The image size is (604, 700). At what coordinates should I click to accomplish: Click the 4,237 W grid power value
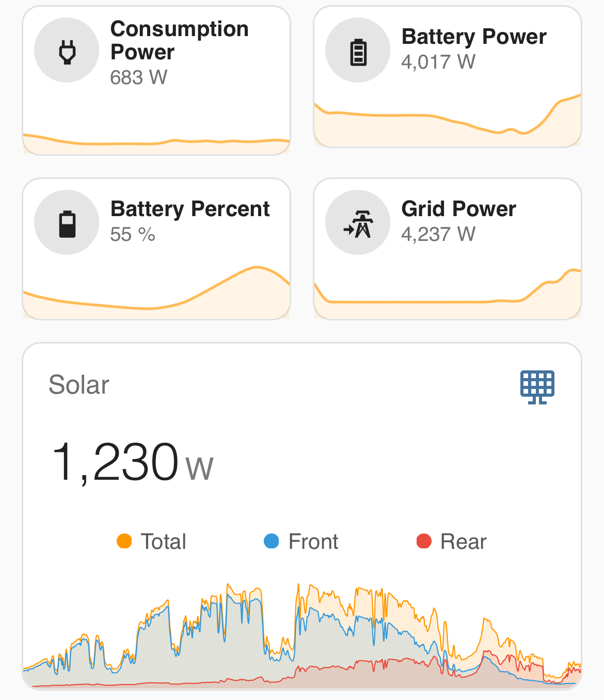(438, 234)
